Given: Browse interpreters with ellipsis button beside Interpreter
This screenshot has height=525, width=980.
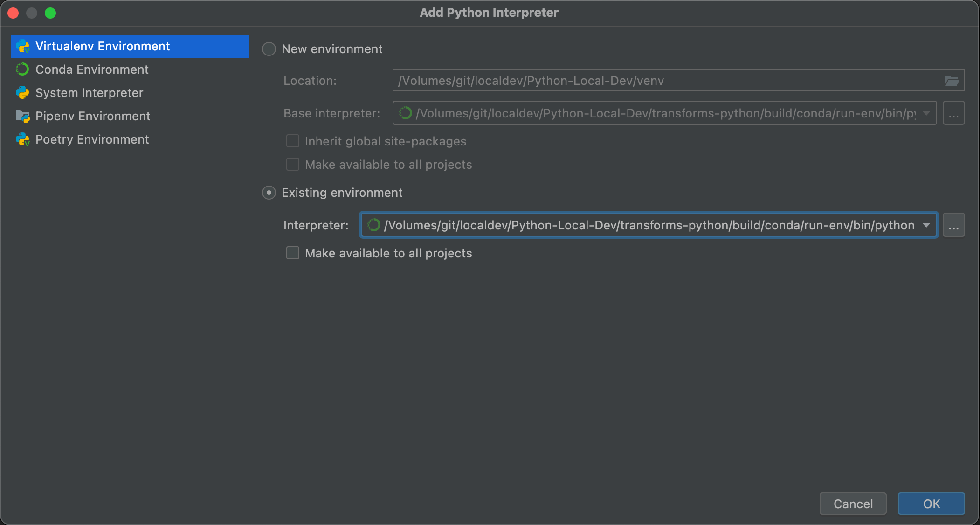Looking at the screenshot, I should [953, 225].
